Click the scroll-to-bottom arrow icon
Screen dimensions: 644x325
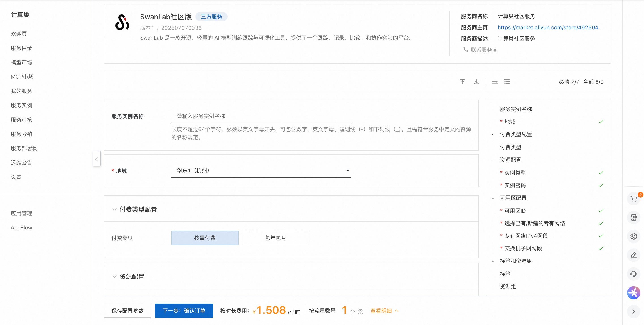(x=476, y=82)
